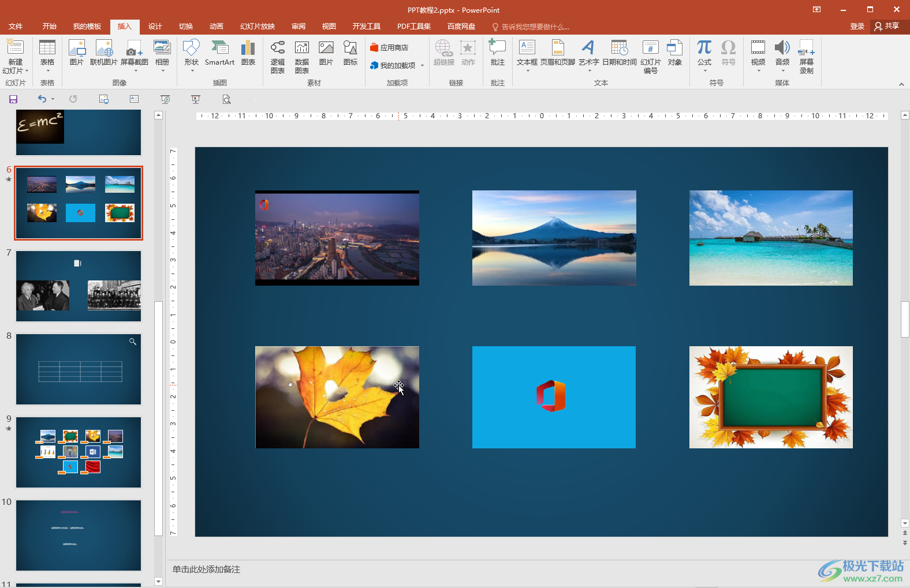Click the logic diagram icon
The image size is (910, 588).
[278, 57]
